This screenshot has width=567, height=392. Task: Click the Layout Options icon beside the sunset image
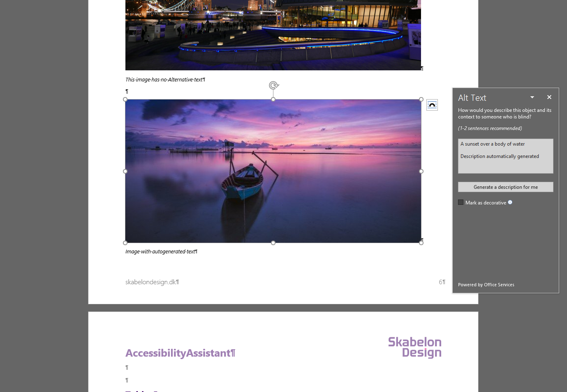tap(432, 105)
